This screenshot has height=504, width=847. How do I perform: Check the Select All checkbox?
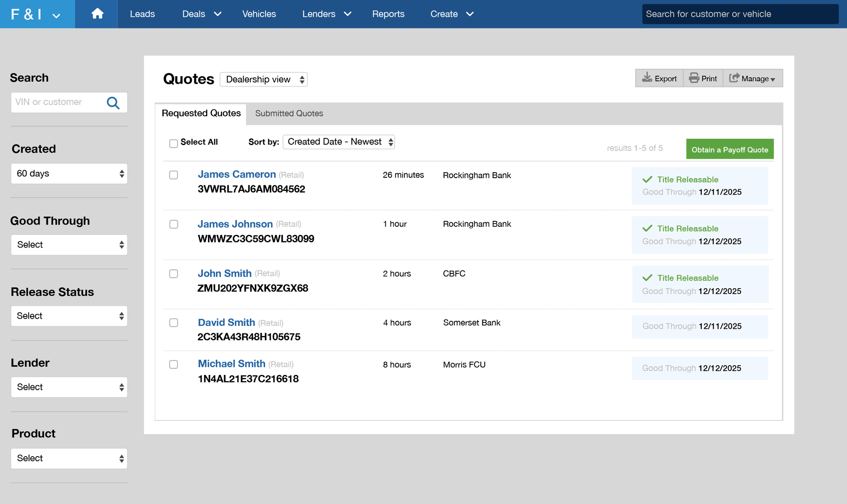[174, 143]
